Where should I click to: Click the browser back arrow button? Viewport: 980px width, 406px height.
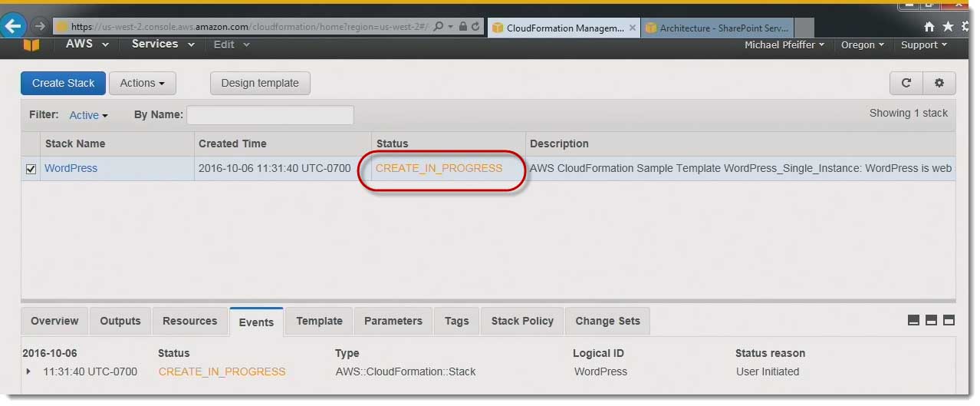point(13,27)
